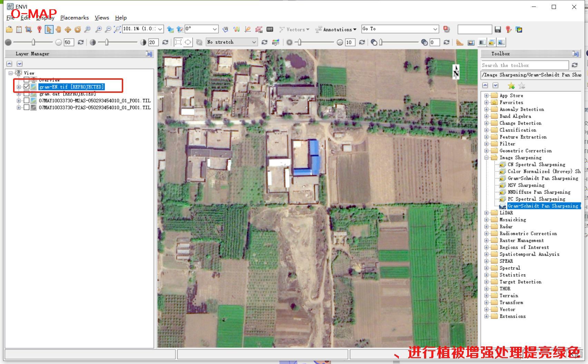Click the Search the toolbox field
Screen dimensions: 588x364
click(x=525, y=65)
